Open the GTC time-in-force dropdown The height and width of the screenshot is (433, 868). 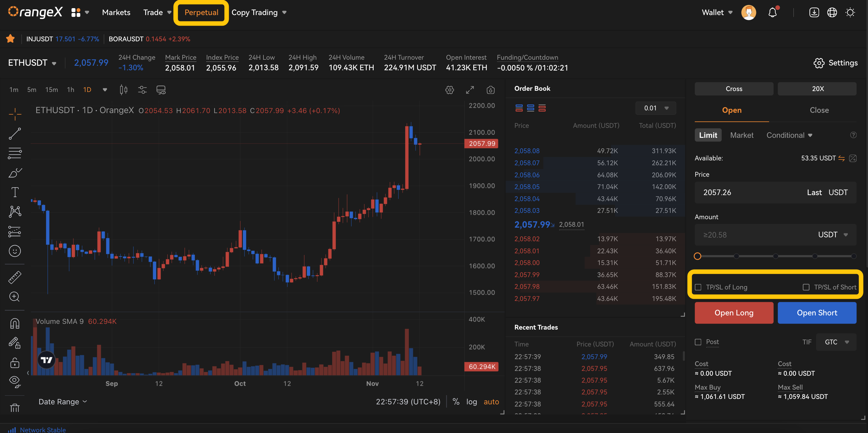click(x=836, y=342)
